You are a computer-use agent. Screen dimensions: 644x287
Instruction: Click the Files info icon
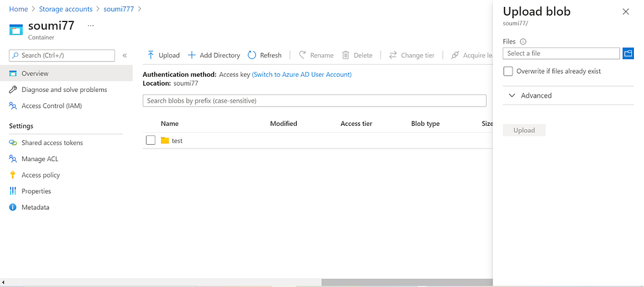tap(523, 42)
